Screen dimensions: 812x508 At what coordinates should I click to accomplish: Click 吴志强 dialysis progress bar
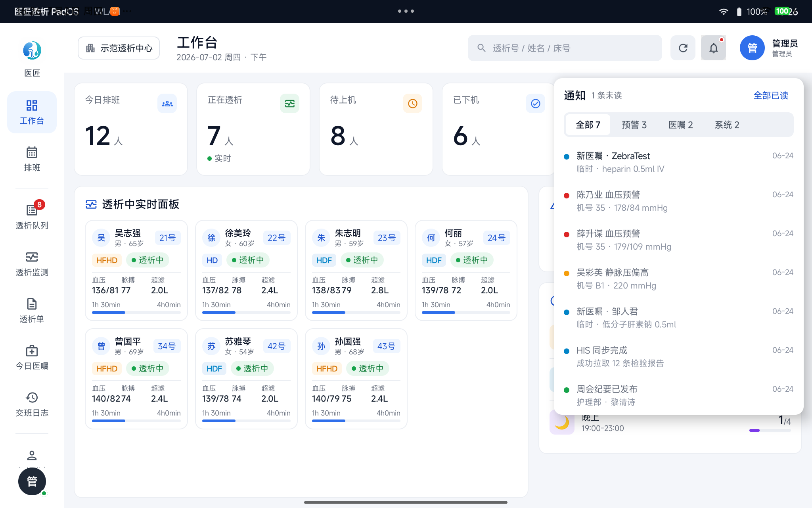(136, 313)
